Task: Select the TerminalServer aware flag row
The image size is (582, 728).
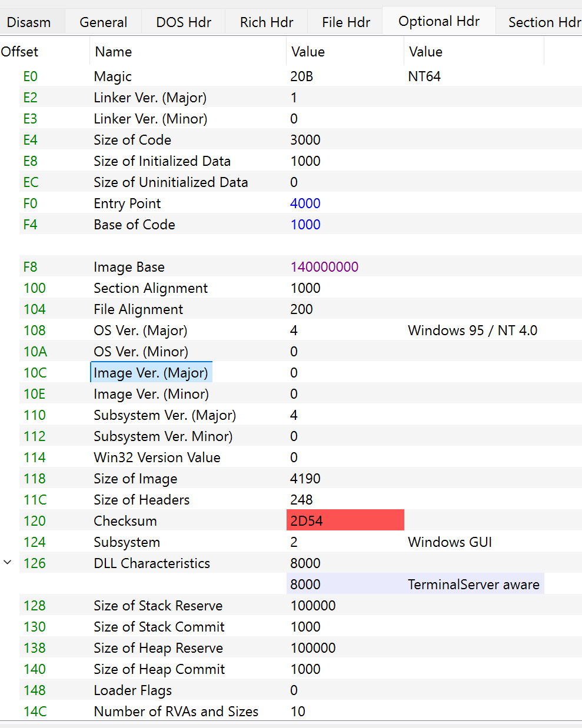Action: tap(473, 584)
